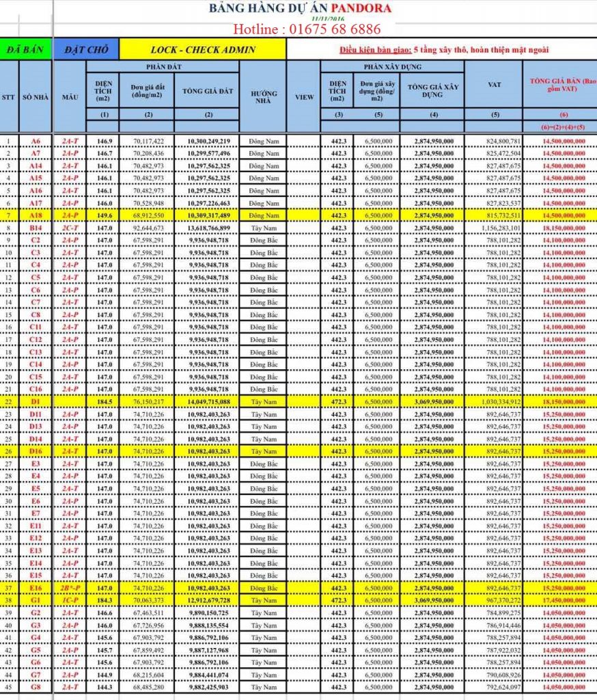597x700 pixels.
Task: Select house number D16
Action: pos(36,451)
